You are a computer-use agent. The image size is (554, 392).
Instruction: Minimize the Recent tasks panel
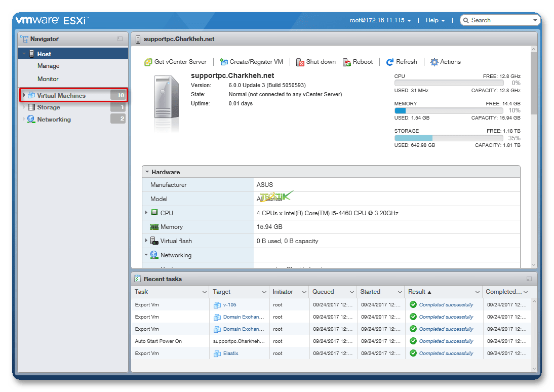[x=529, y=279]
